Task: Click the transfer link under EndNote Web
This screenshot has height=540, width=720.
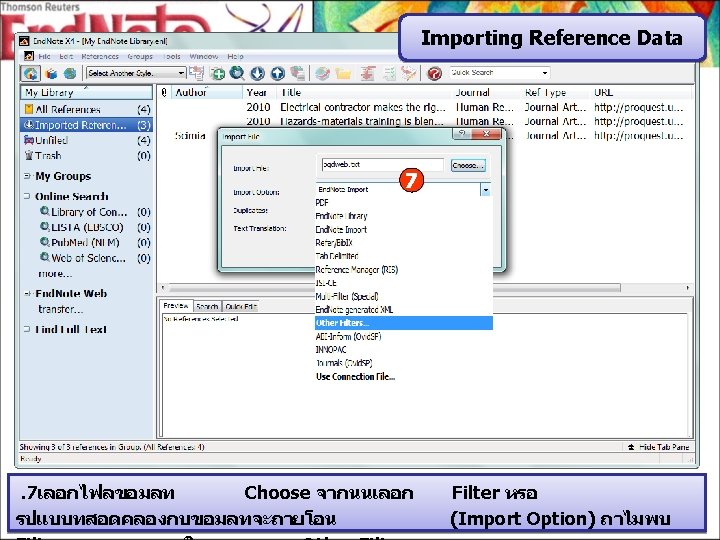Action: click(61, 309)
